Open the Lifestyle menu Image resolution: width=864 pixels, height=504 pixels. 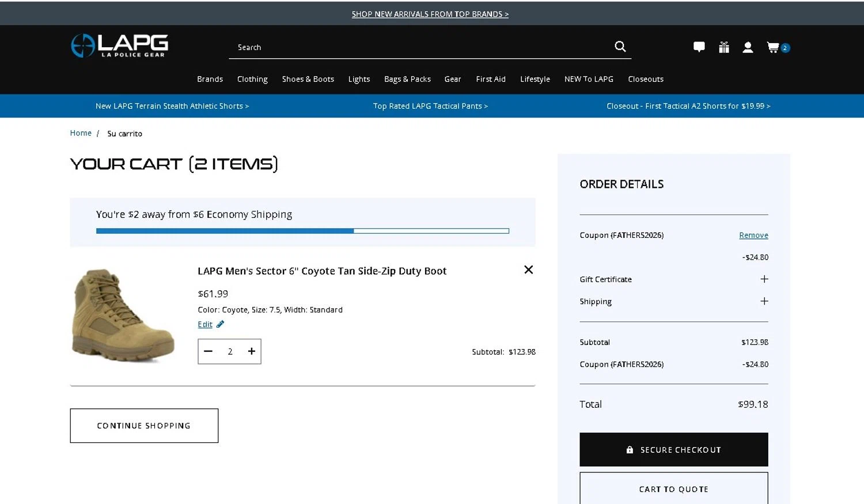pos(535,79)
